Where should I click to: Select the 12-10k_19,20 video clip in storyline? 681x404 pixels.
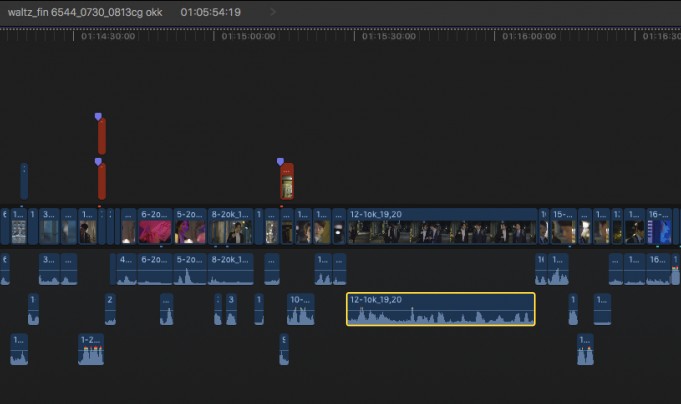[x=440, y=227]
